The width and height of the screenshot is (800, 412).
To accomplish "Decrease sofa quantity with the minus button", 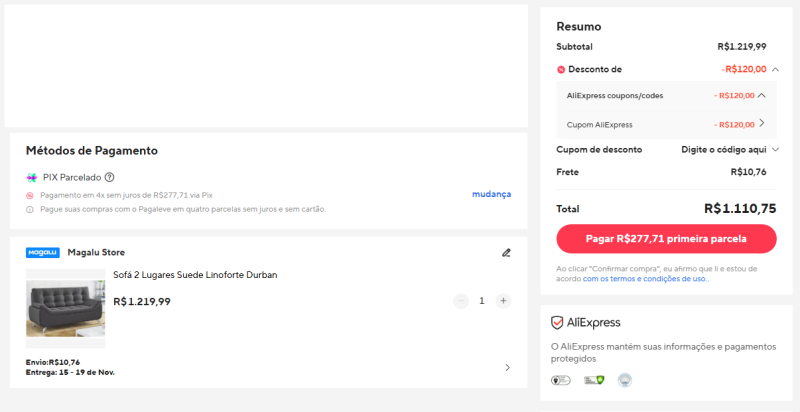I will tap(460, 301).
